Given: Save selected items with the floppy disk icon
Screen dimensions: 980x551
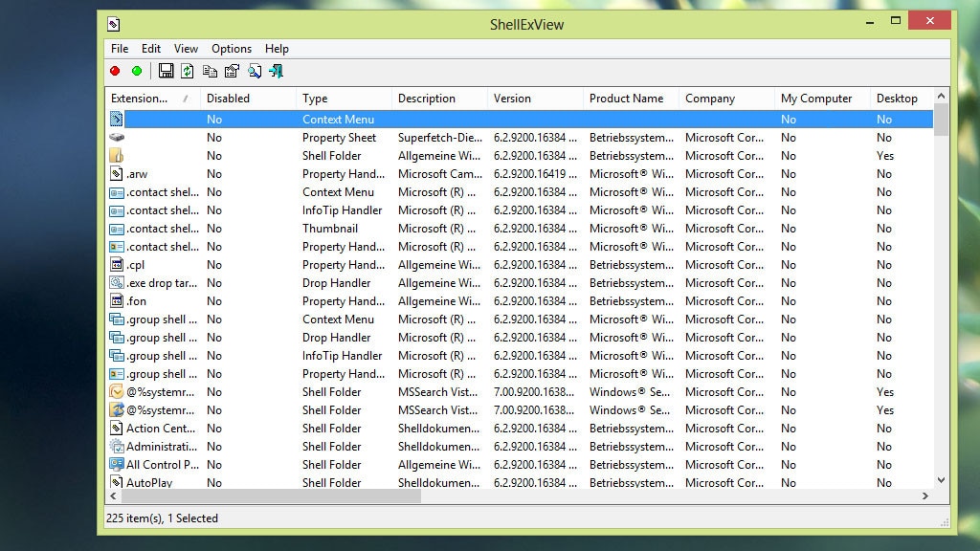Looking at the screenshot, I should [x=166, y=71].
